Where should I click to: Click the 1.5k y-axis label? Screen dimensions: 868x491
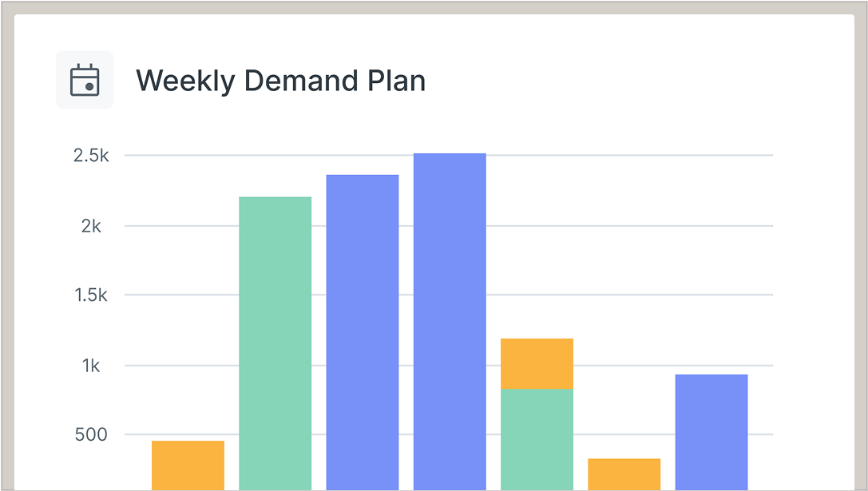pyautogui.click(x=91, y=295)
